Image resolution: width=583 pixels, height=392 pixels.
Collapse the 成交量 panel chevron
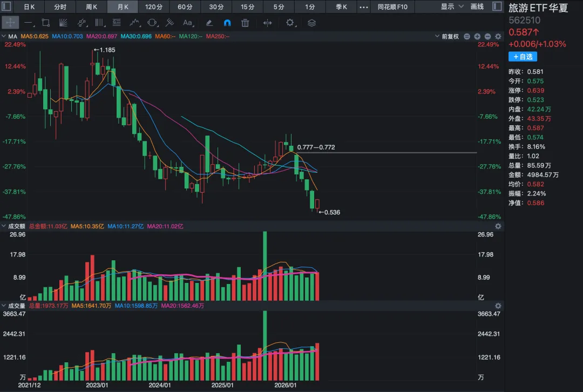coord(4,306)
